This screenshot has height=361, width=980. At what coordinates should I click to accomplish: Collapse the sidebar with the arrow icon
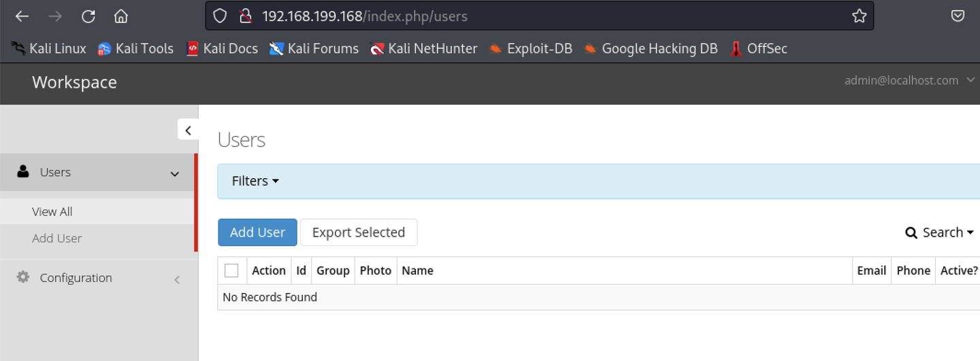click(188, 130)
